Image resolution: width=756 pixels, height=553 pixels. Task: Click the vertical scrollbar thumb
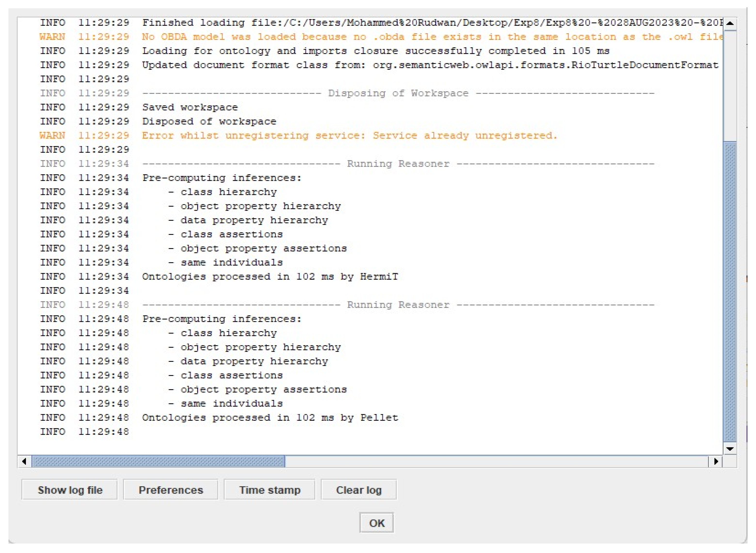[x=730, y=291]
